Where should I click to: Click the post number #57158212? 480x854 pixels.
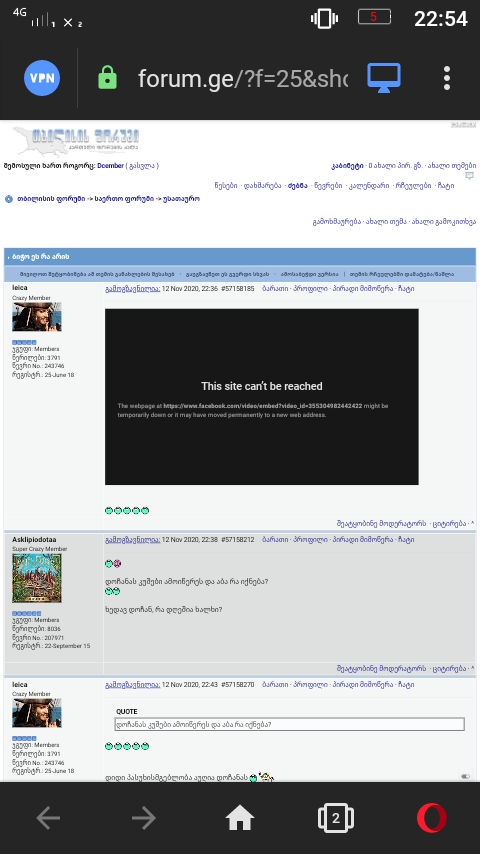238,539
